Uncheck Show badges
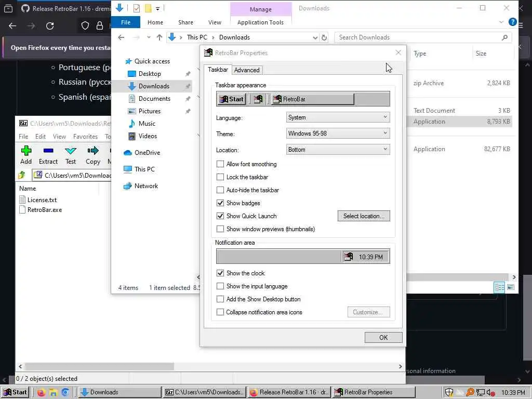 coord(220,203)
